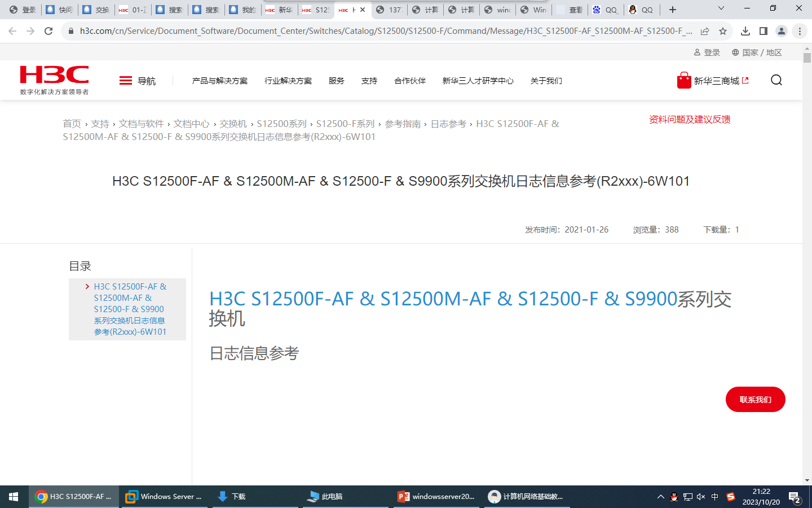This screenshot has height=508, width=812.
Task: Show hidden system tray icons
Action: 661,497
